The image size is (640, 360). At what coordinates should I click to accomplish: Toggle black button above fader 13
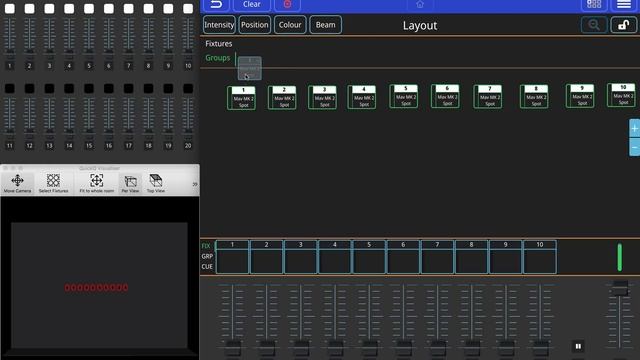click(49, 88)
